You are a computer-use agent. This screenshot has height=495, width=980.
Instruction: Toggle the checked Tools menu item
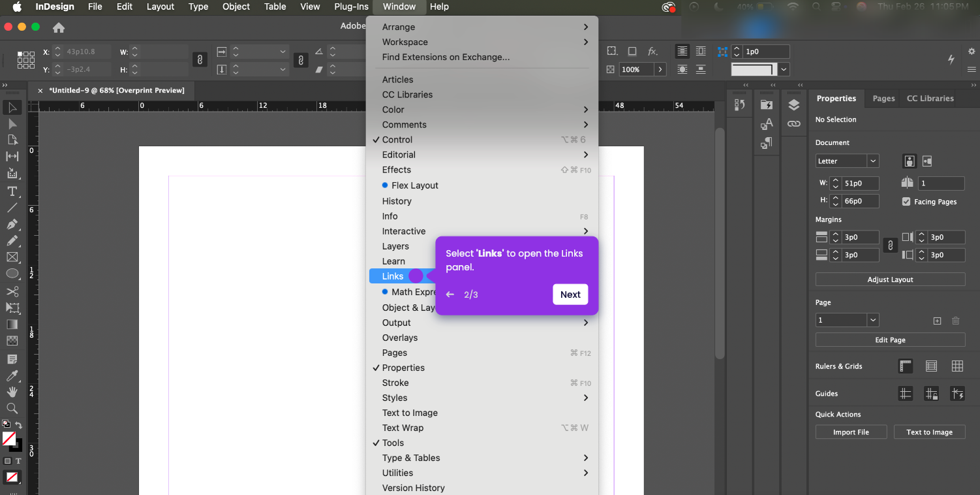coord(482,443)
